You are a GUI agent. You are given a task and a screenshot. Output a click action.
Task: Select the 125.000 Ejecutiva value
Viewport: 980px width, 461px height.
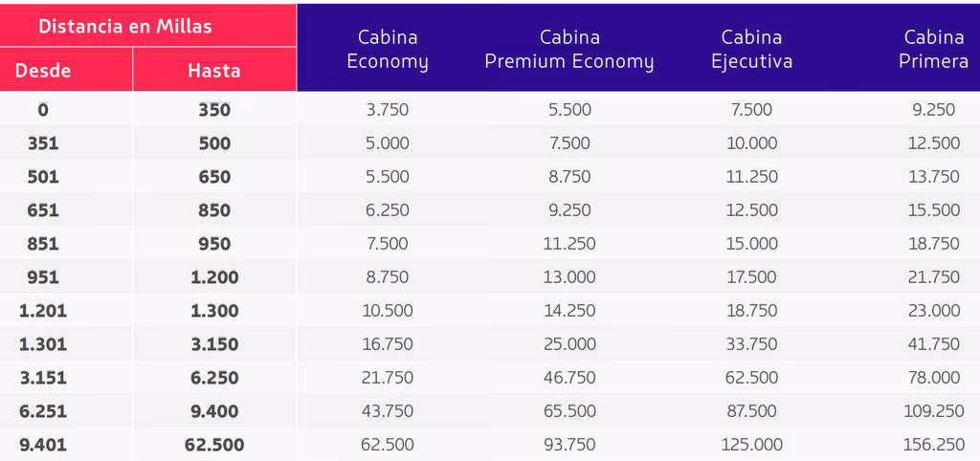click(x=751, y=445)
